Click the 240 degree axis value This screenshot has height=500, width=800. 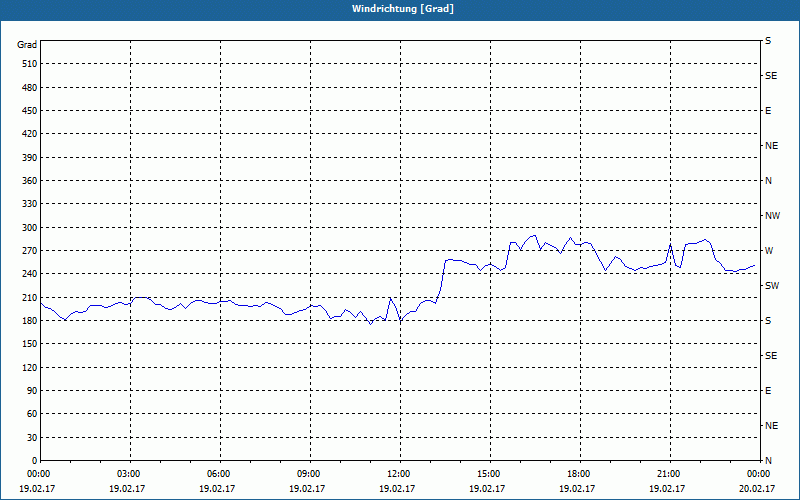pos(30,274)
